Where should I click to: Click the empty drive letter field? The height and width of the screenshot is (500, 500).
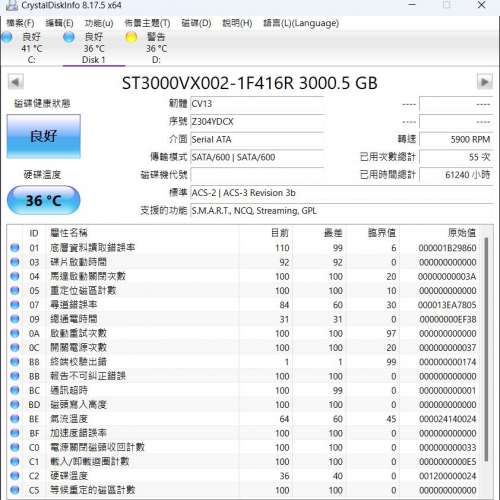pyautogui.click(x=257, y=175)
